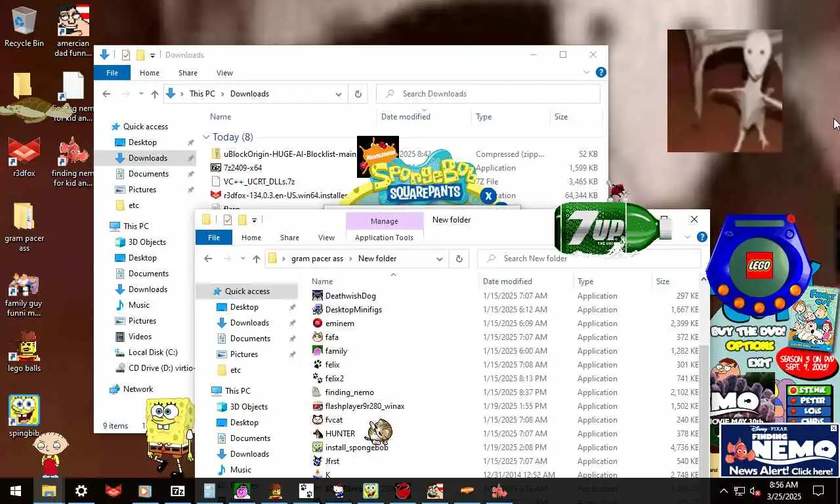The height and width of the screenshot is (504, 840).
Task: Select family guy funni desktop shortcut
Action: (x=24, y=295)
